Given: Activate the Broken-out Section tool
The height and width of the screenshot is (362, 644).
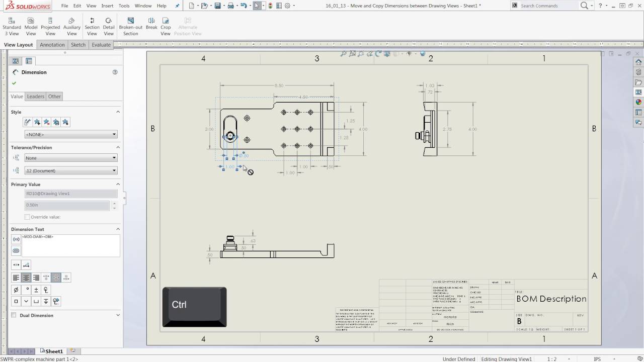Looking at the screenshot, I should pos(130,25).
